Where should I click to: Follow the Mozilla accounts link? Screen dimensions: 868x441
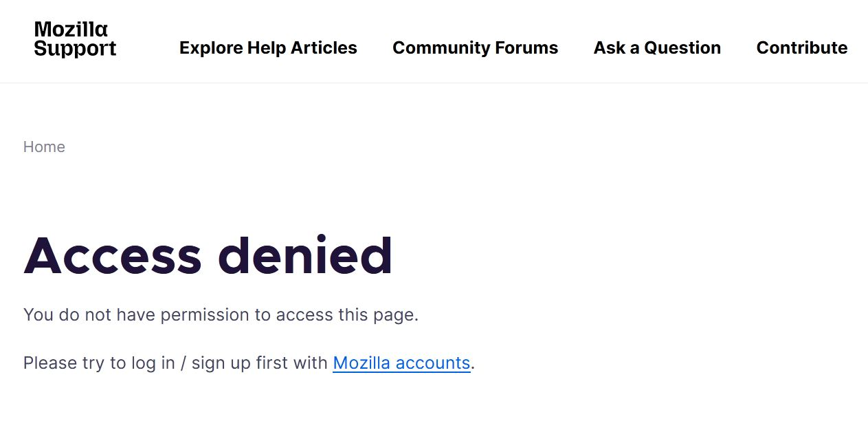pos(401,363)
